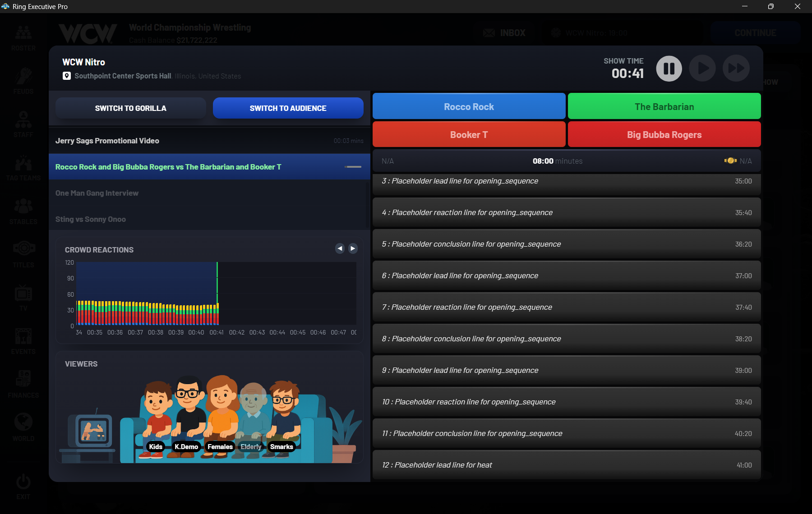Screen dimensions: 812x514
Task: Minimize the Ring Executive Pro window
Action: 745,6
